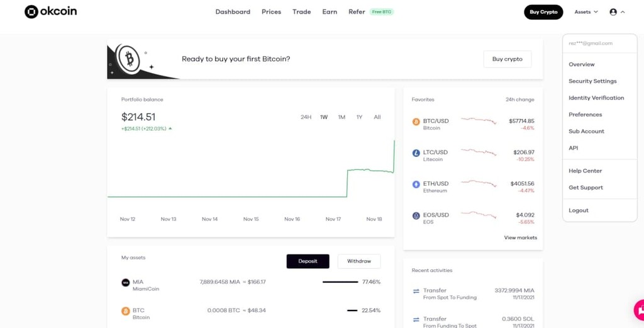The height and width of the screenshot is (328, 644).
Task: Select Logout in account menu
Action: tap(579, 210)
